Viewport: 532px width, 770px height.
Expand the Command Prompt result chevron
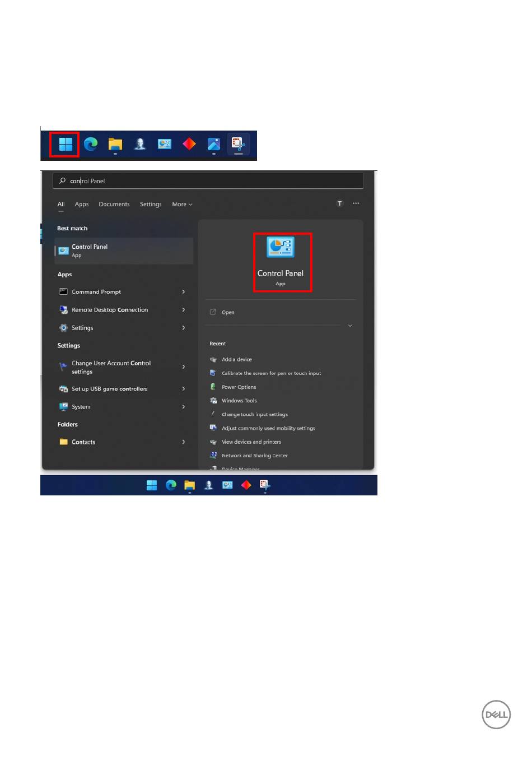point(184,292)
